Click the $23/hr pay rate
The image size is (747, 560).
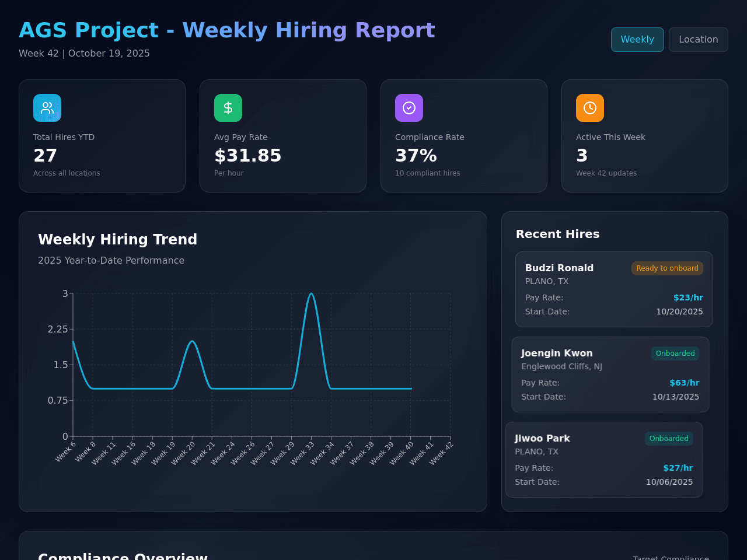688,297
